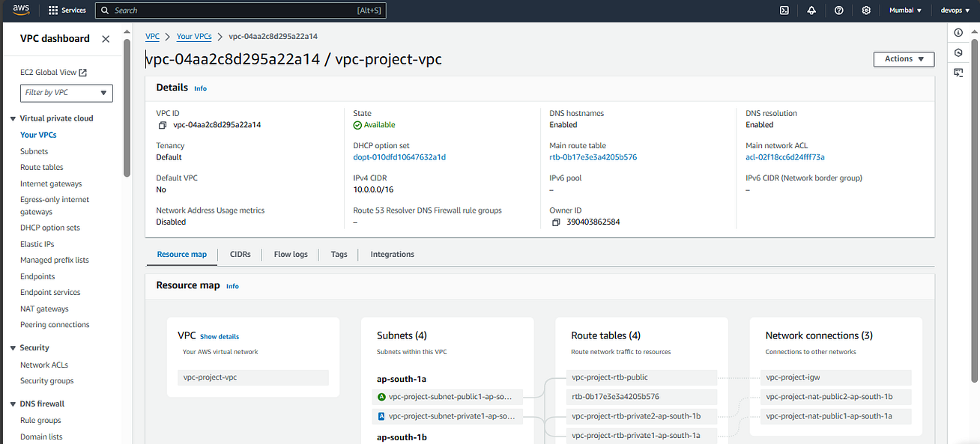
Task: Switch to the Tags tab
Action: (x=339, y=255)
